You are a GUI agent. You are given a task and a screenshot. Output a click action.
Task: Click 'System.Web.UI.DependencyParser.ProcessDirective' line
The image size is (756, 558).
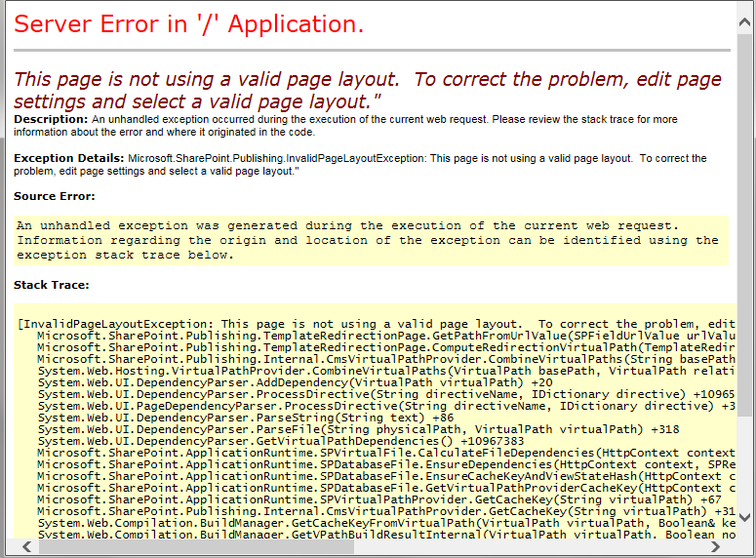pos(386,394)
